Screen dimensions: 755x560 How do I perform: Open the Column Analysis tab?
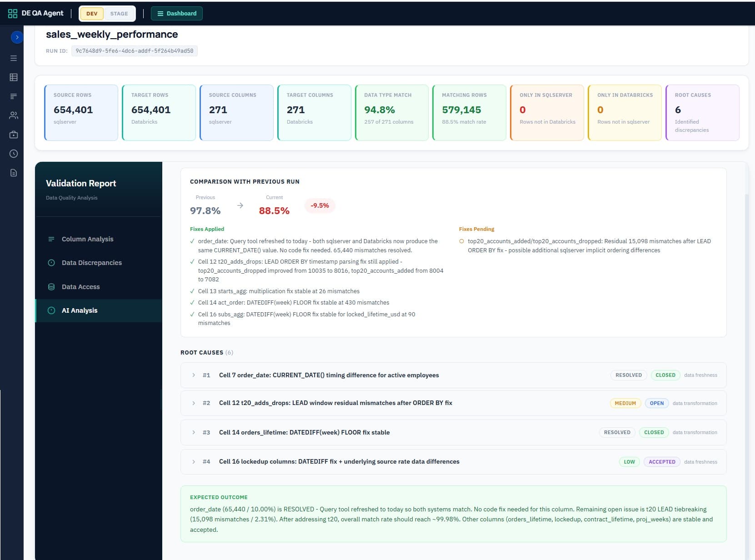point(99,239)
